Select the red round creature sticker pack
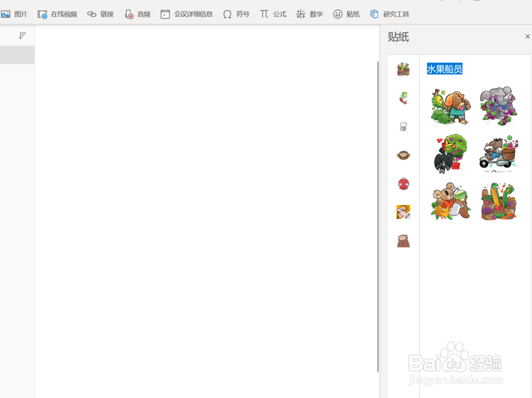Screen dimensions: 532x398 coord(403,184)
